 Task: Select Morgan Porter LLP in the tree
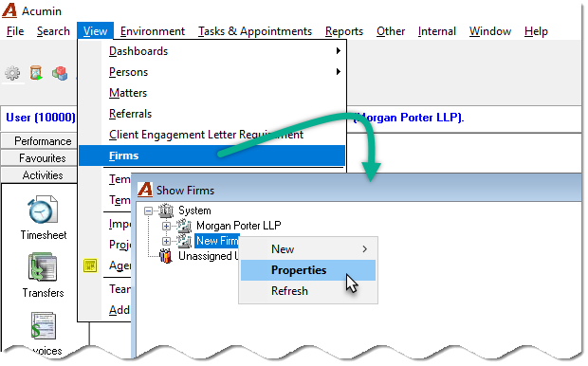click(238, 226)
